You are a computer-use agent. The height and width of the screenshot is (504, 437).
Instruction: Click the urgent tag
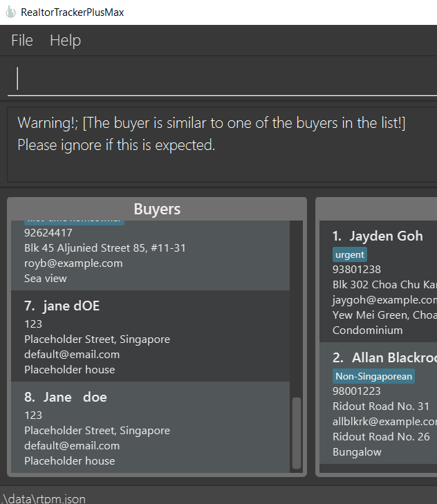pyautogui.click(x=350, y=255)
